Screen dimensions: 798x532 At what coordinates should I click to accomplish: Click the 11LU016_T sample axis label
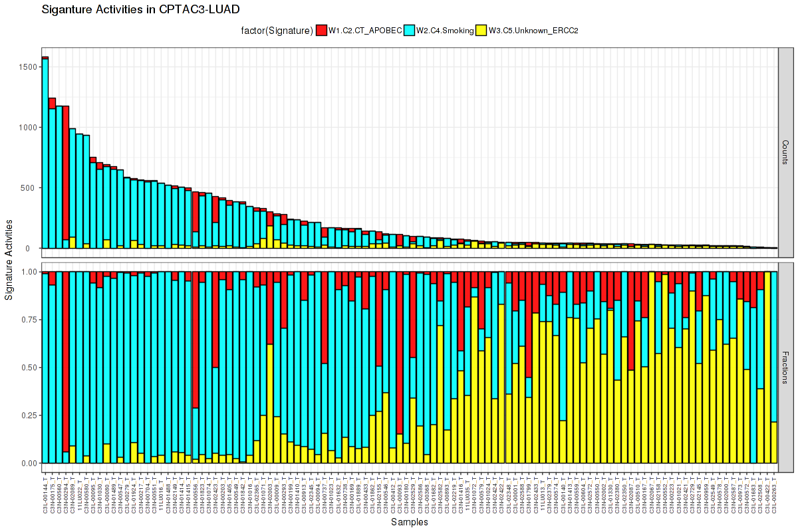coord(162,495)
